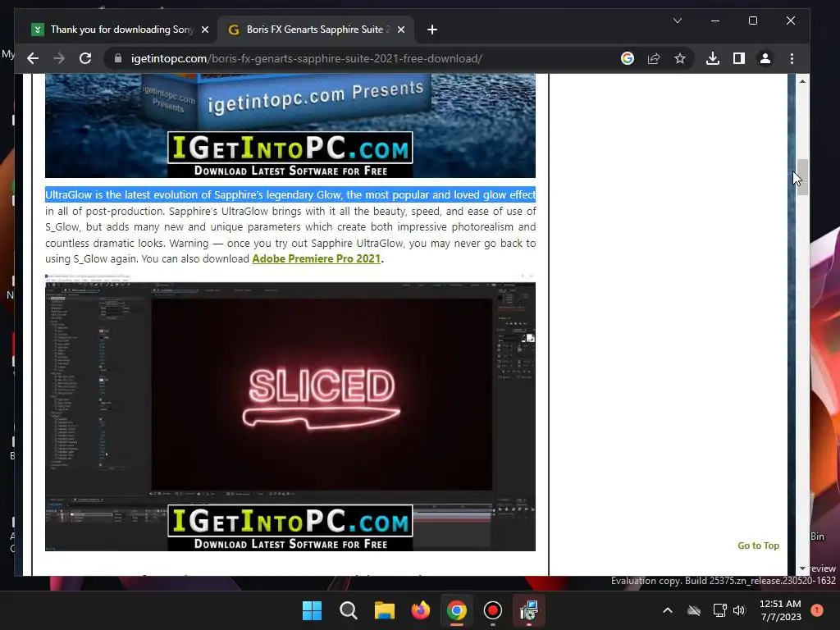Open the notification badge in the taskbar
The height and width of the screenshot is (630, 840).
tap(816, 609)
